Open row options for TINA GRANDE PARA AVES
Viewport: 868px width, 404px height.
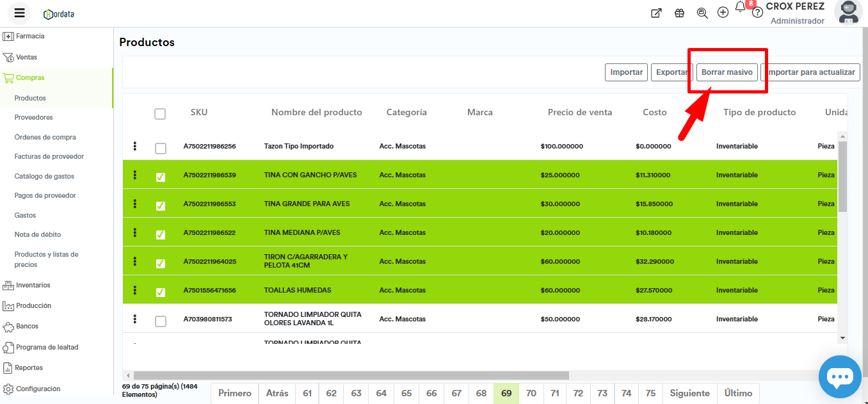pos(134,204)
